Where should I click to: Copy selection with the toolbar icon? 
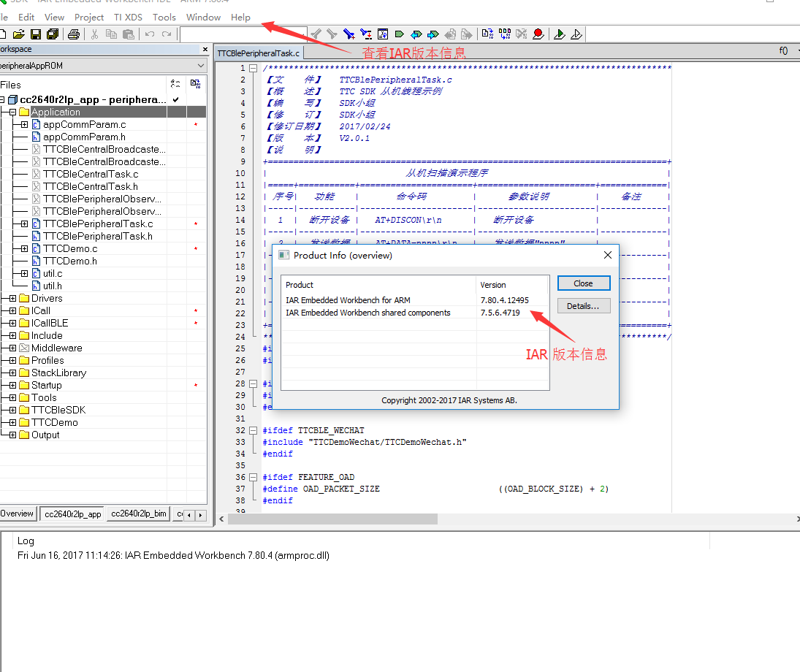pyautogui.click(x=111, y=34)
